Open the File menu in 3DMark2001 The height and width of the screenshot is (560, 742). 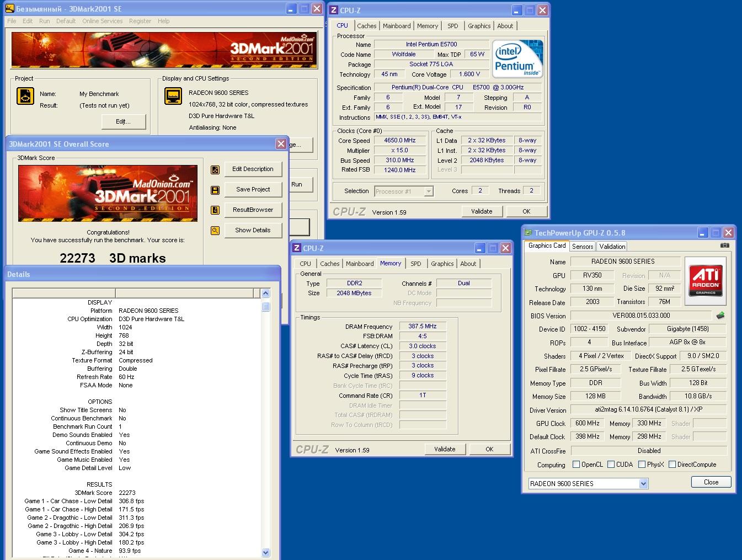12,21
